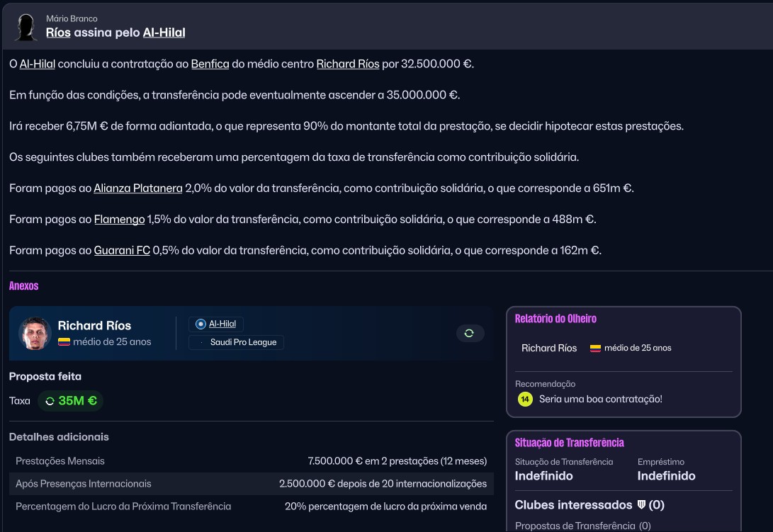The image size is (773, 532).
Task: Click Richard Ríos name in scout report
Action: pyautogui.click(x=549, y=348)
